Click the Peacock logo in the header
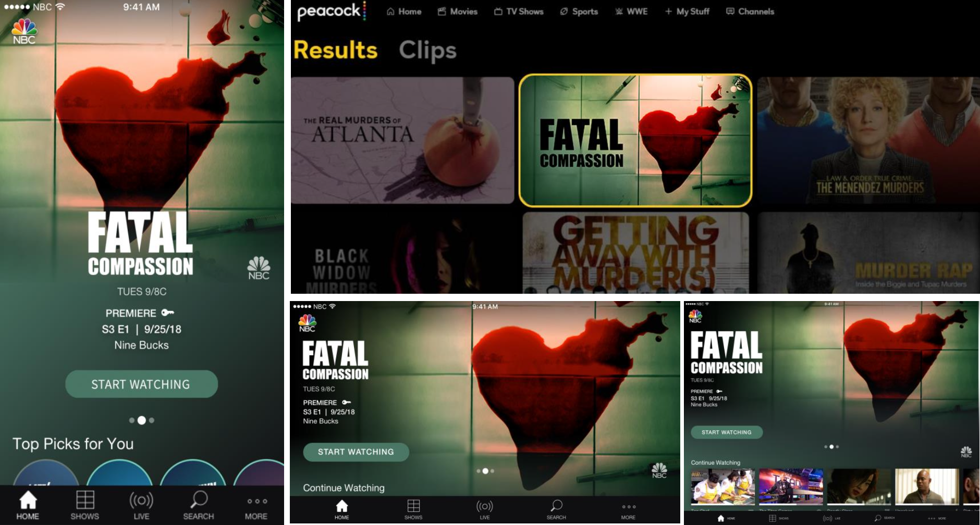Image resolution: width=980 pixels, height=525 pixels. (x=331, y=11)
